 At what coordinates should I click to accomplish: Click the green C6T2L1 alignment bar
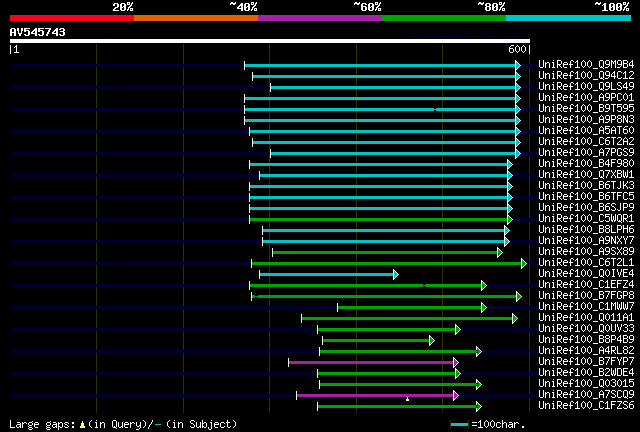387,263
